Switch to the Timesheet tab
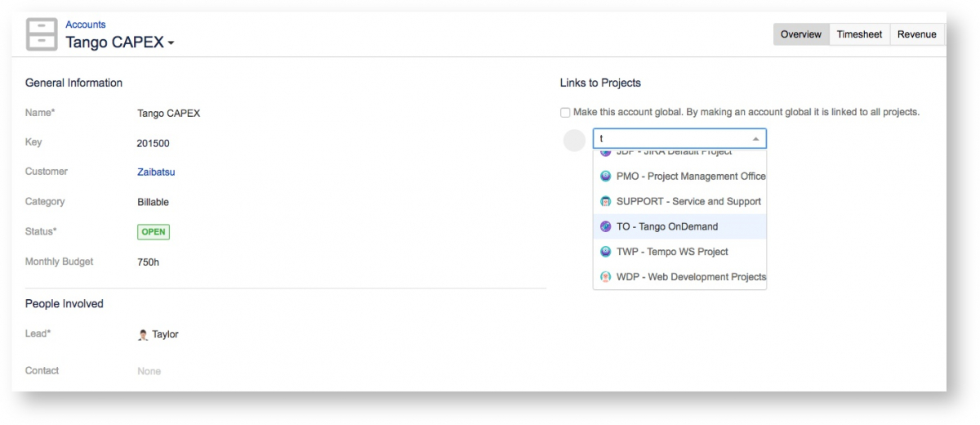The image size is (980, 425). [x=859, y=34]
